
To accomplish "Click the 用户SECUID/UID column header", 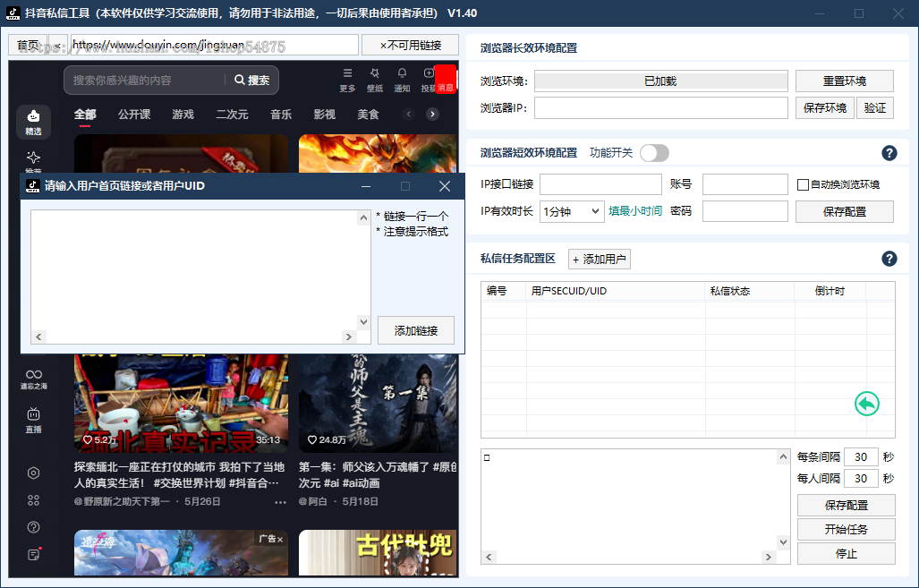I will [616, 291].
